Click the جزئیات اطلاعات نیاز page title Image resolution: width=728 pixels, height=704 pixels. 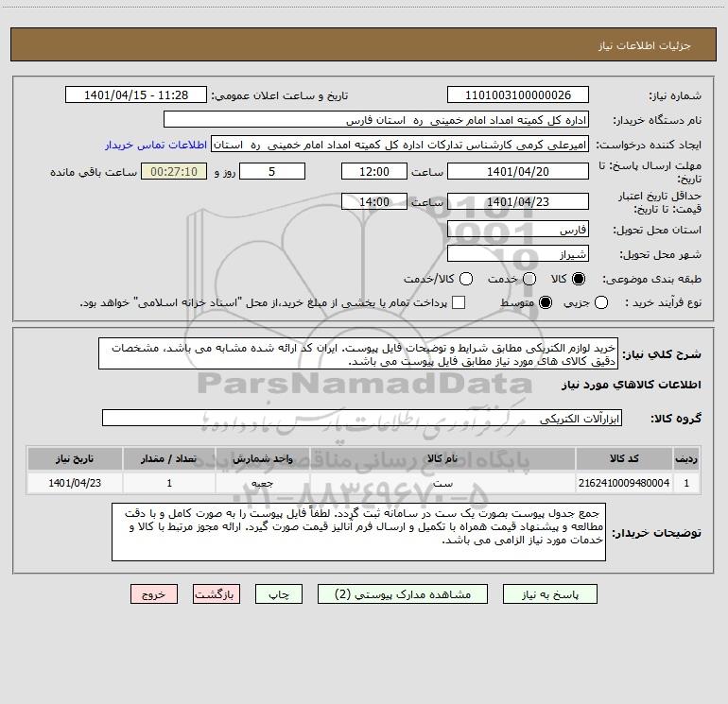[x=644, y=45]
